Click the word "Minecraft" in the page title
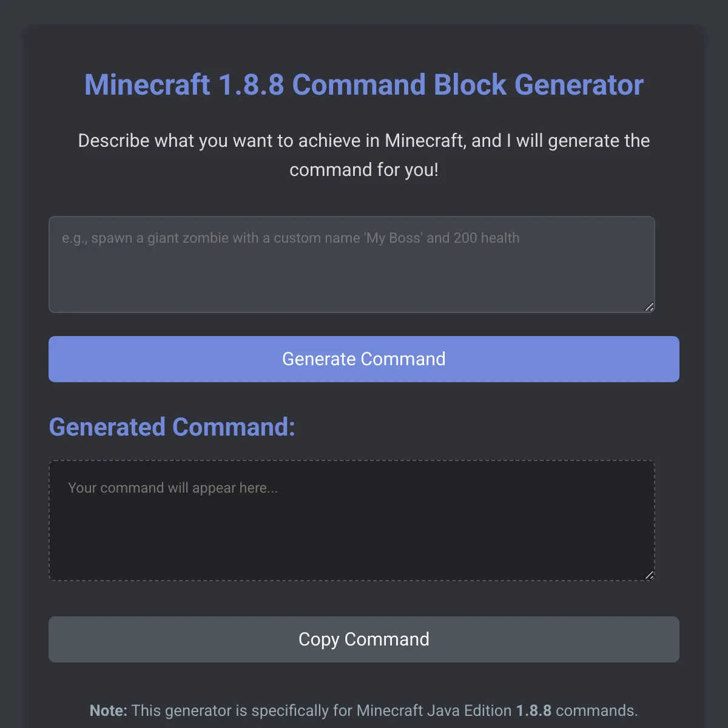This screenshot has width=728, height=728. 147,85
